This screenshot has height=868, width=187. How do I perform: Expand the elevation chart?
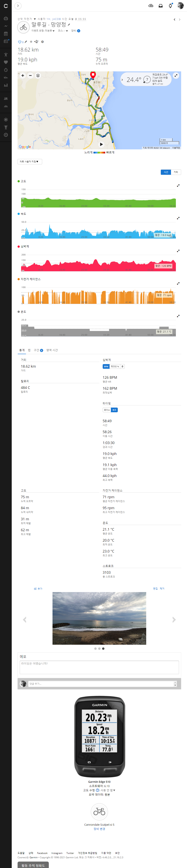click(178, 185)
